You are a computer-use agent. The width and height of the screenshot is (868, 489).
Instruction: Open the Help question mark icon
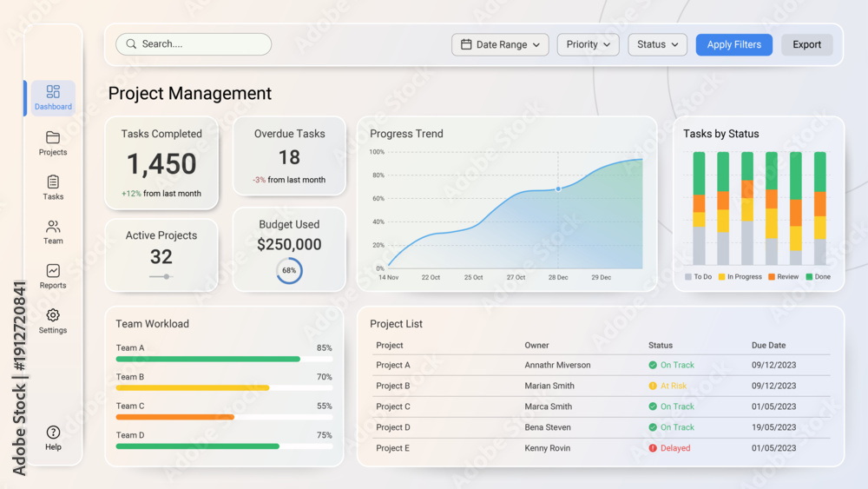53,432
